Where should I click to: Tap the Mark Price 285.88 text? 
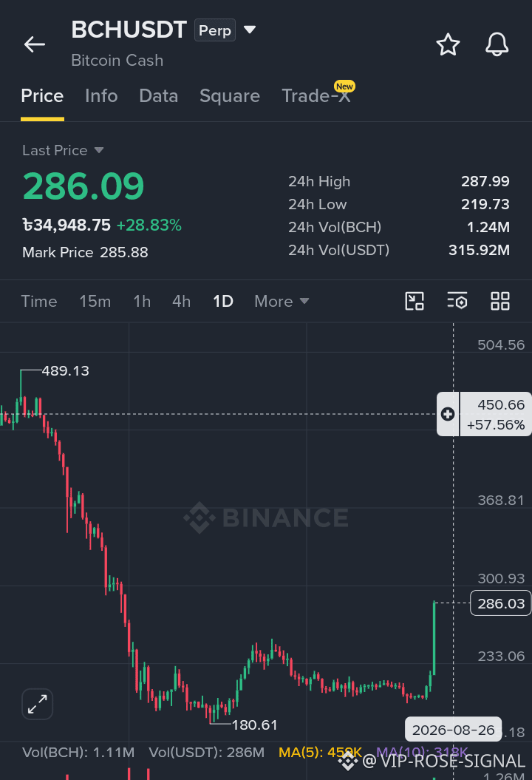tap(85, 252)
